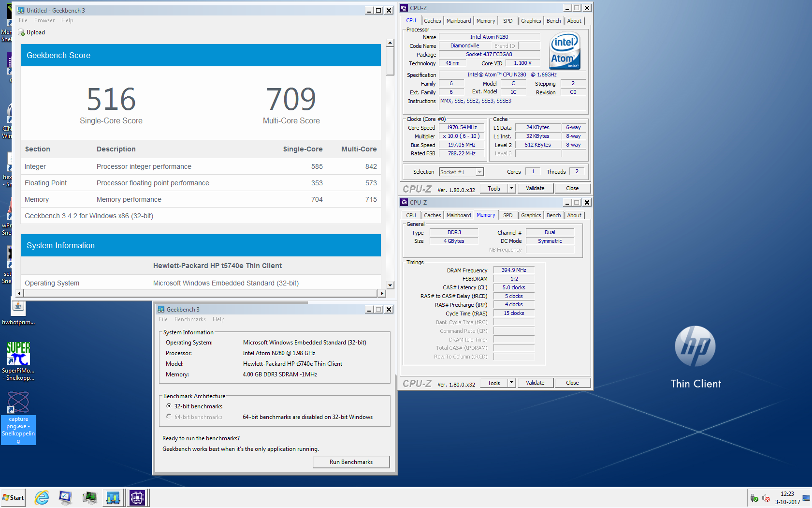Open Browser menu in Geekbench results window
Screen dimensions: 812x508
[x=44, y=20]
